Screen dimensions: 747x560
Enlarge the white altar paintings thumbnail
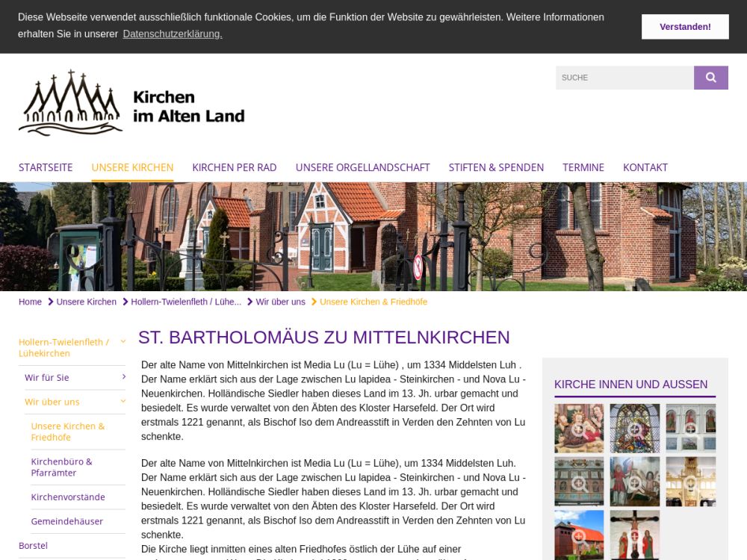click(x=690, y=429)
